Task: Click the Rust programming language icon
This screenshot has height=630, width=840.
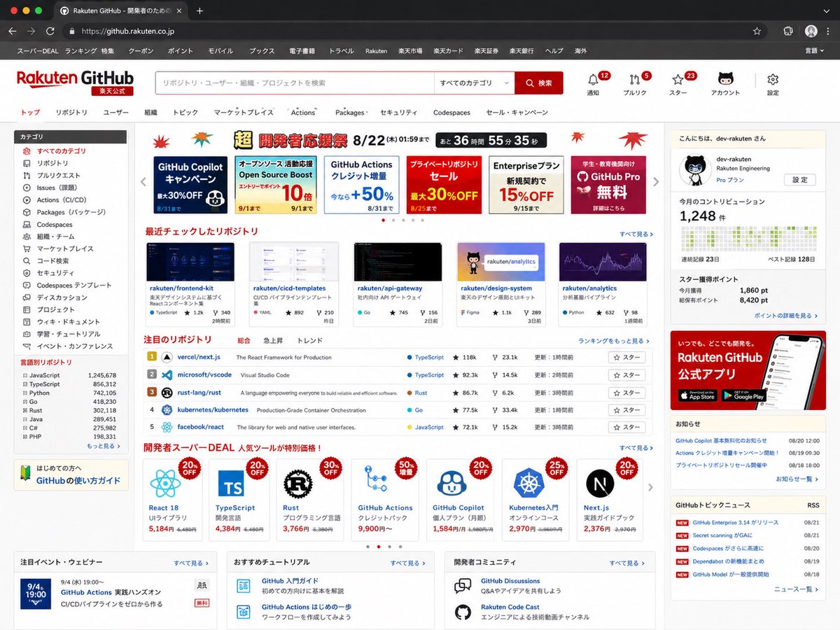Action: tap(298, 483)
